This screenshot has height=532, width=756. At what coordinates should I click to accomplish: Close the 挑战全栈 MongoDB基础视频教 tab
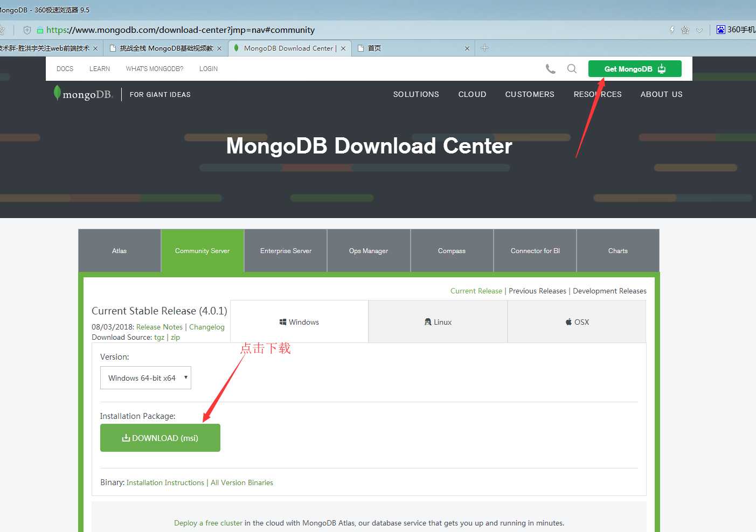coord(219,48)
